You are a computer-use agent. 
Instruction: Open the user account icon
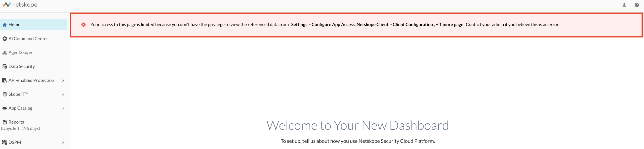coord(624,5)
